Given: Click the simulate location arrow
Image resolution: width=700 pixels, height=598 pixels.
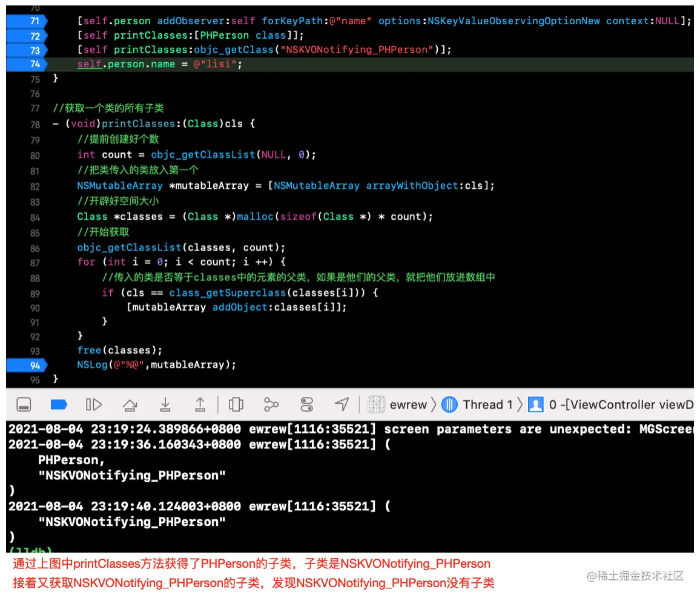Looking at the screenshot, I should pos(342,405).
